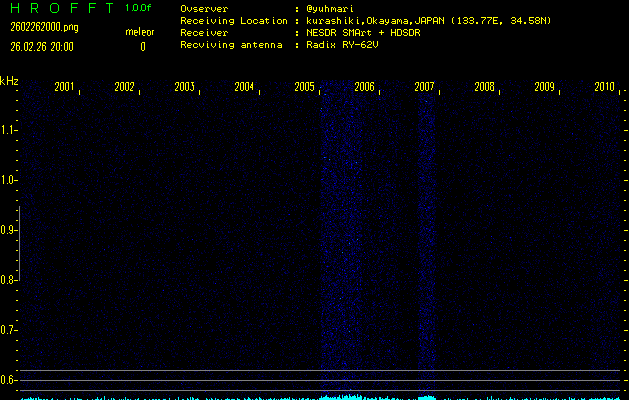Select the 1.1 kHz frequency tick
Viewport: 629px width, 400px height.
(9, 130)
